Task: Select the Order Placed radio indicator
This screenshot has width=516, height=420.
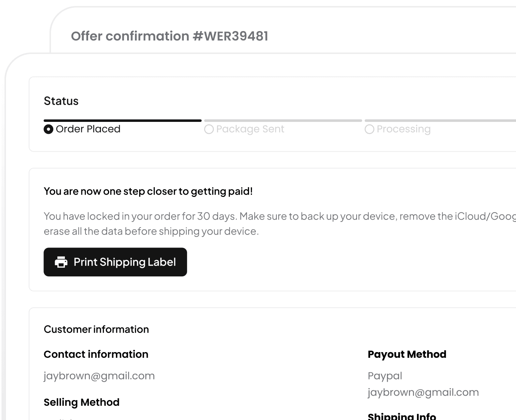Action: tap(48, 129)
